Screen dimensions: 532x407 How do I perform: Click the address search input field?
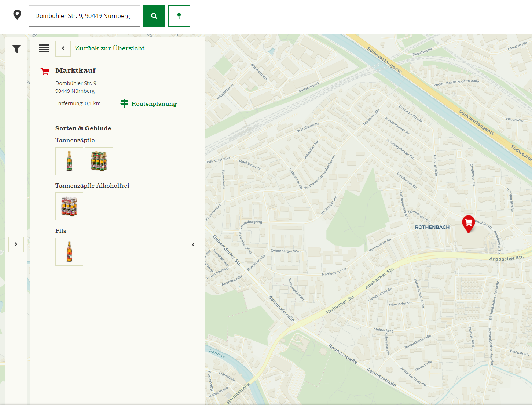85,16
